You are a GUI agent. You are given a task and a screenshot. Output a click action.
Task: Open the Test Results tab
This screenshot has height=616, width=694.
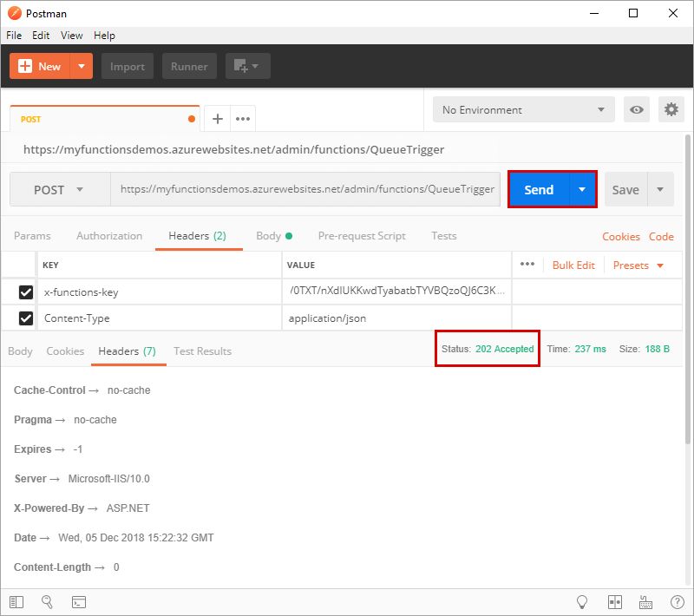[202, 351]
